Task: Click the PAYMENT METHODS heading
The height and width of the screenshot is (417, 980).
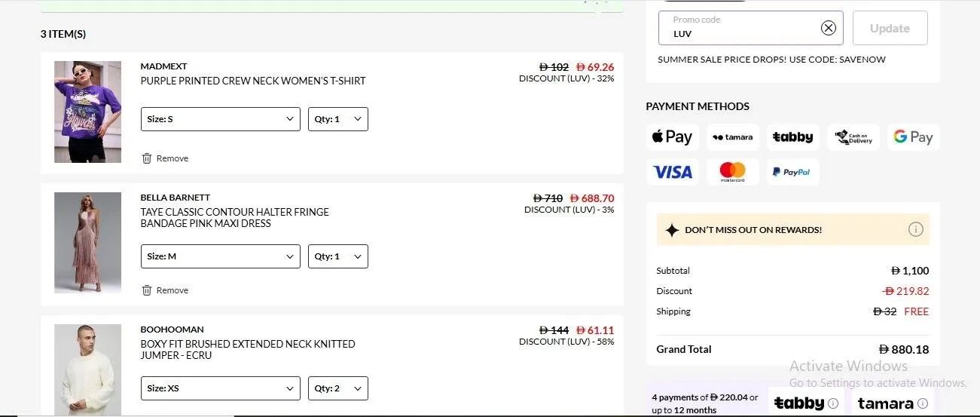Action: (x=698, y=106)
